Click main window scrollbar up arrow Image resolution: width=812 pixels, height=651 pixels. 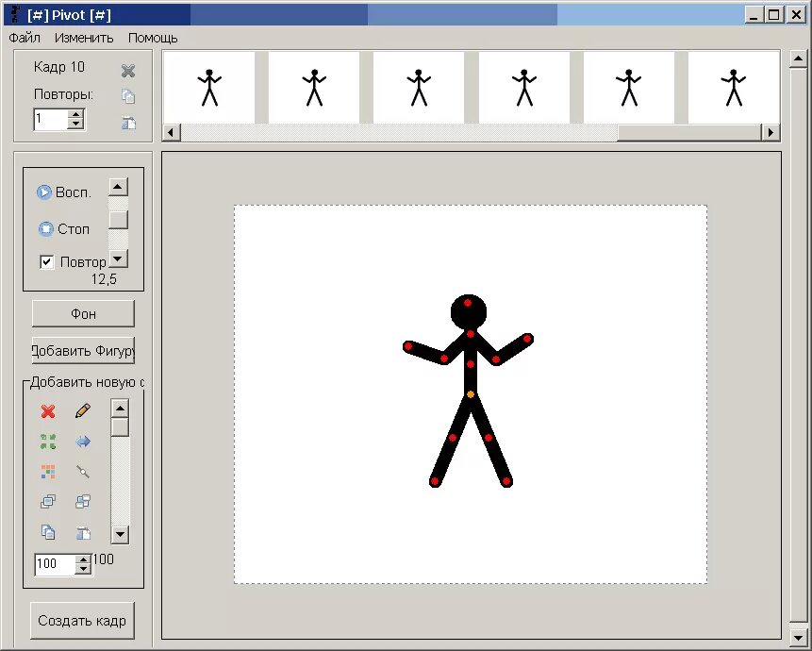coord(798,59)
